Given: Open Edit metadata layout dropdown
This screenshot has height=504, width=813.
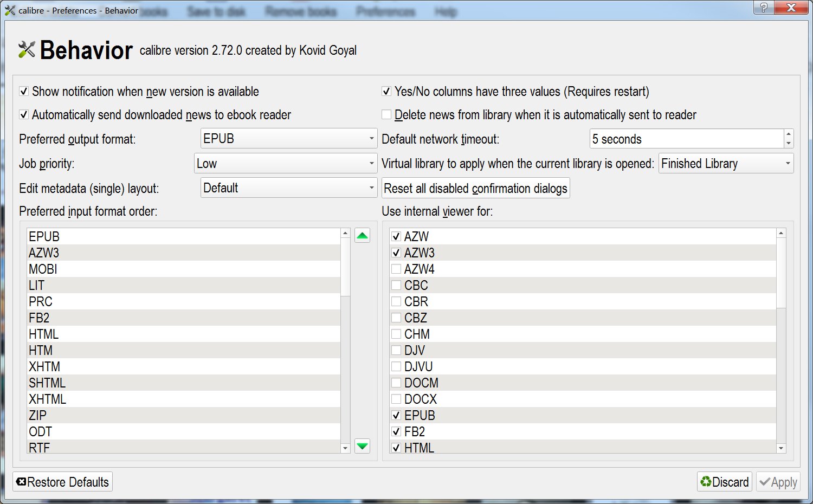Looking at the screenshot, I should pyautogui.click(x=289, y=188).
